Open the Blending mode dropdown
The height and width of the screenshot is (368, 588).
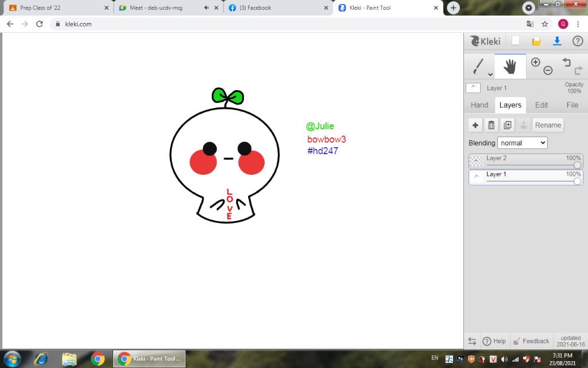coord(522,143)
